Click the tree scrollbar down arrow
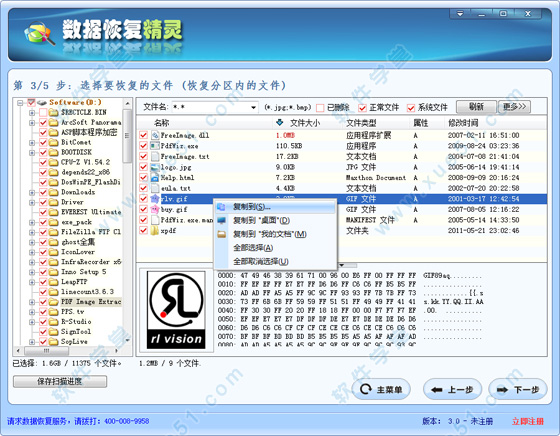 coord(128,341)
